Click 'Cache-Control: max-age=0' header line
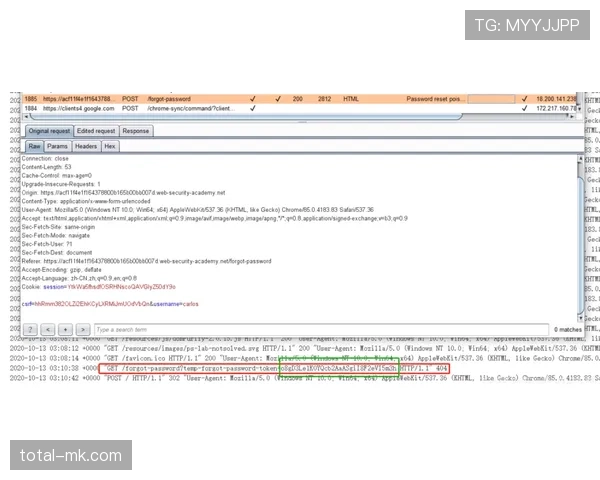 [x=57, y=176]
